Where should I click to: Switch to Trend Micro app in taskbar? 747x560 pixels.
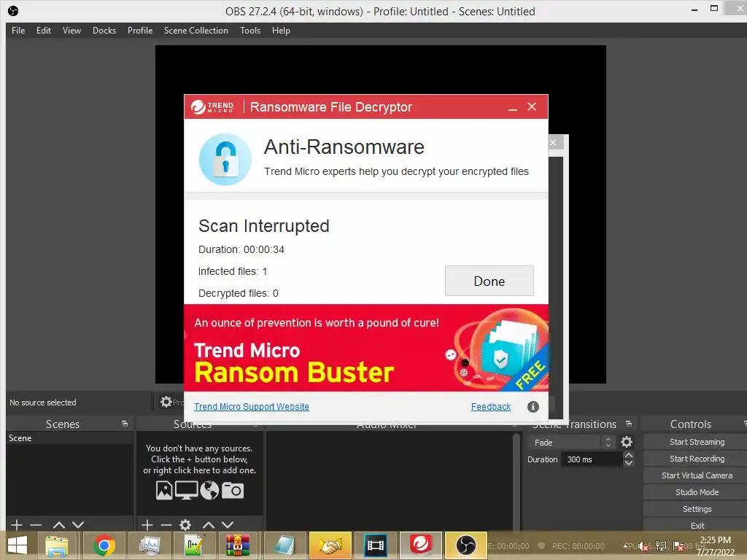tap(421, 545)
